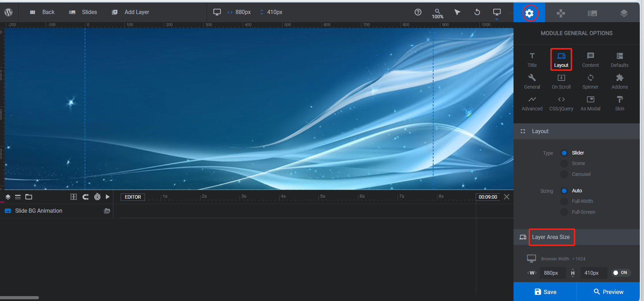
Task: Toggle the ON switch for desktop size
Action: (x=621, y=273)
